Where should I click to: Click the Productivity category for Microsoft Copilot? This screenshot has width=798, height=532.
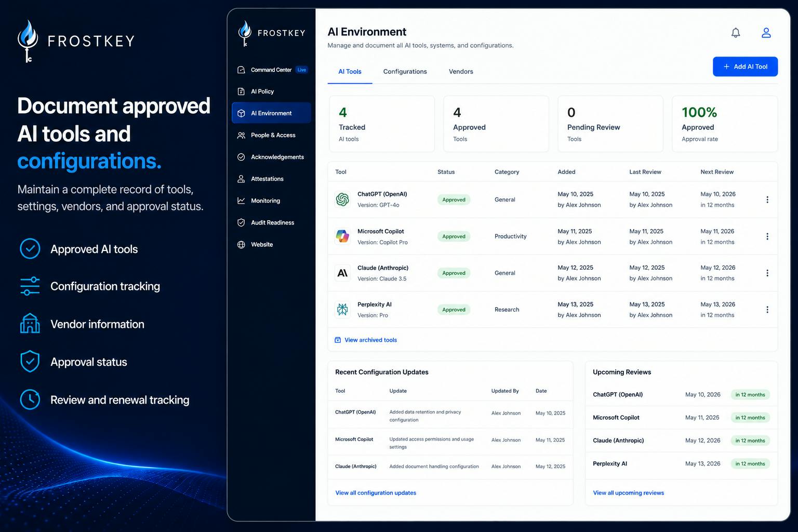coord(510,236)
